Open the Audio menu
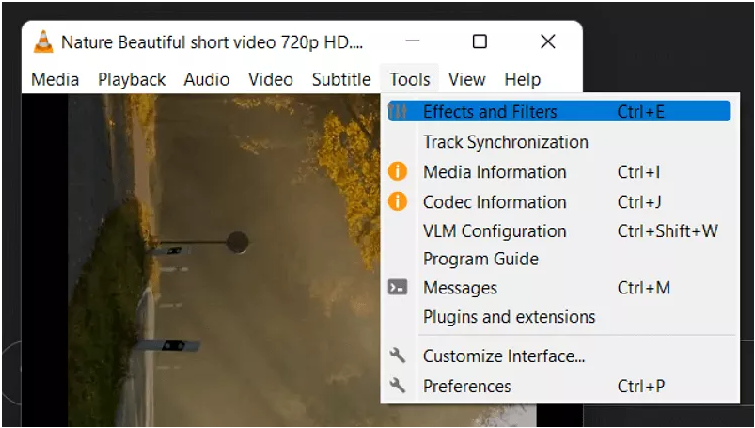Viewport: 755px width, 428px height. point(206,79)
